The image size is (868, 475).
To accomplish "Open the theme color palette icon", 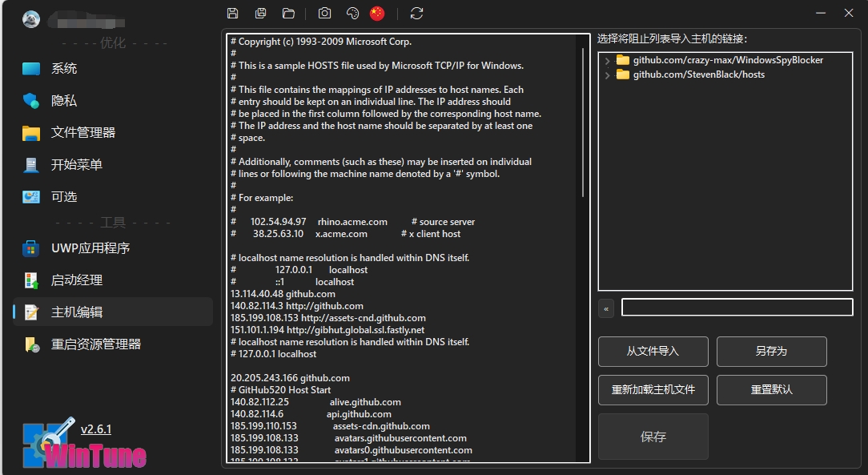I will click(352, 13).
